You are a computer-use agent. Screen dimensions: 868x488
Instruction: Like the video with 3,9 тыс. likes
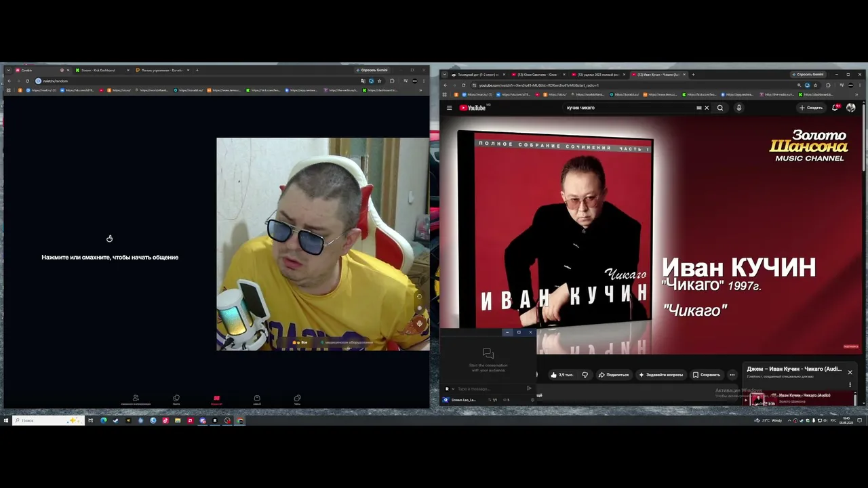pos(562,375)
